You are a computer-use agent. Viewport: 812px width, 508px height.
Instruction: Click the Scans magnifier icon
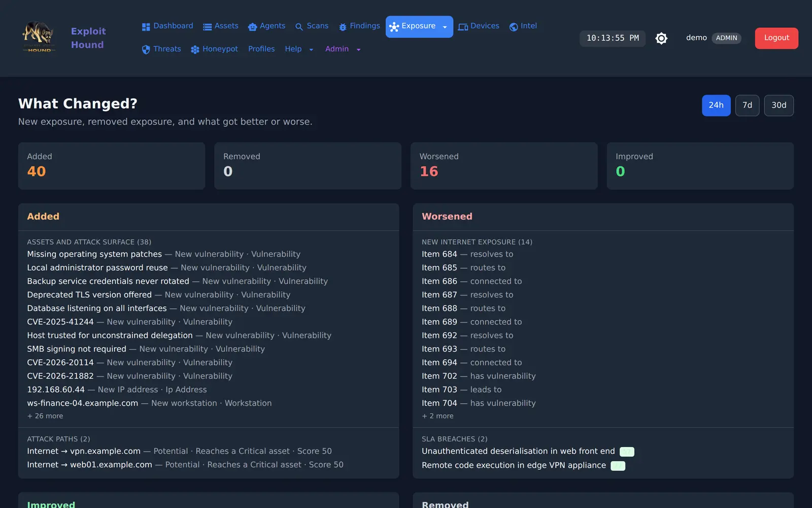pyautogui.click(x=299, y=27)
